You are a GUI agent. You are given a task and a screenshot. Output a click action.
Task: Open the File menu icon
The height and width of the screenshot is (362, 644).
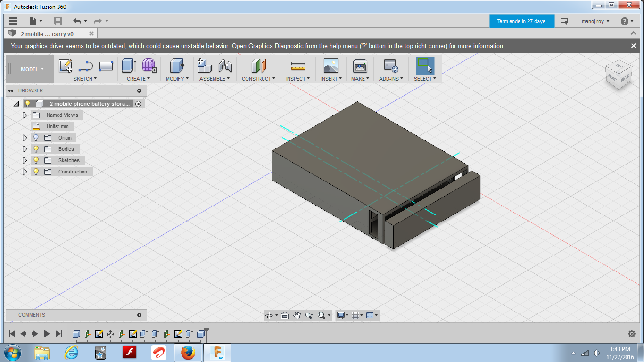tap(36, 21)
